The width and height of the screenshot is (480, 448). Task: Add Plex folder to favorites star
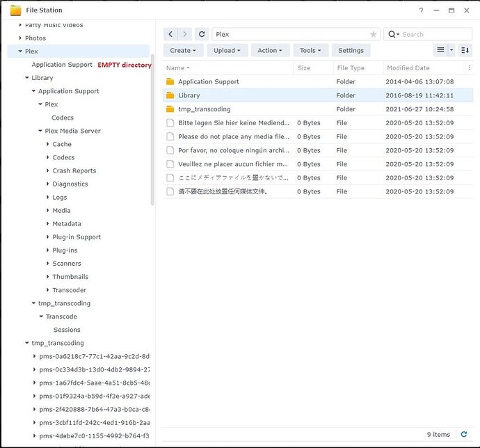click(373, 34)
